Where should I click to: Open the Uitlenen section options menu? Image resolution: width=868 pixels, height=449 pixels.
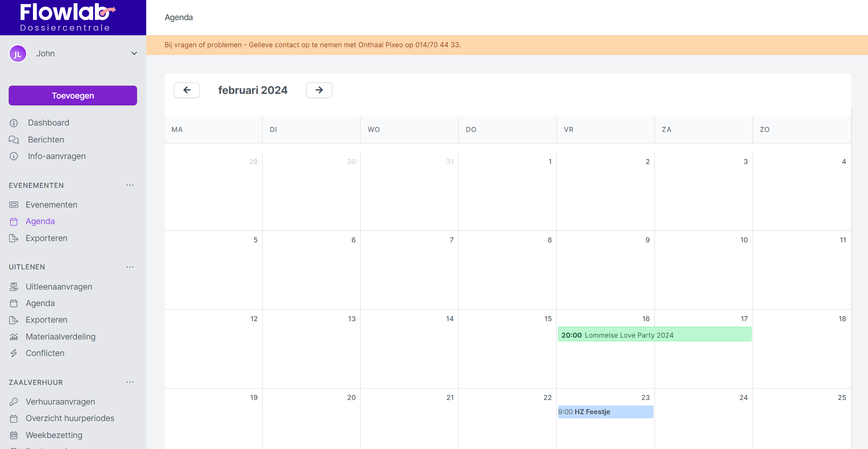(130, 267)
